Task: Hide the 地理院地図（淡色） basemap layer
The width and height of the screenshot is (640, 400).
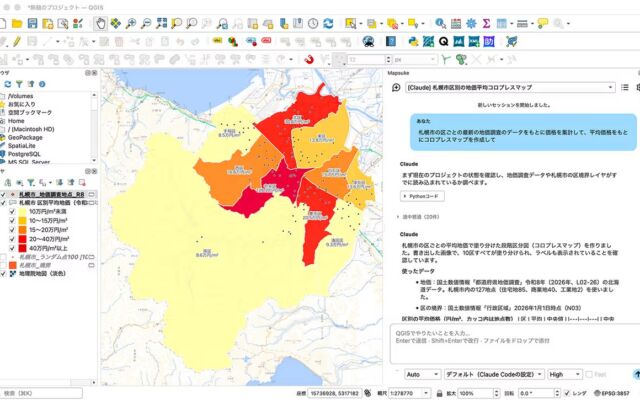Action: point(3,273)
